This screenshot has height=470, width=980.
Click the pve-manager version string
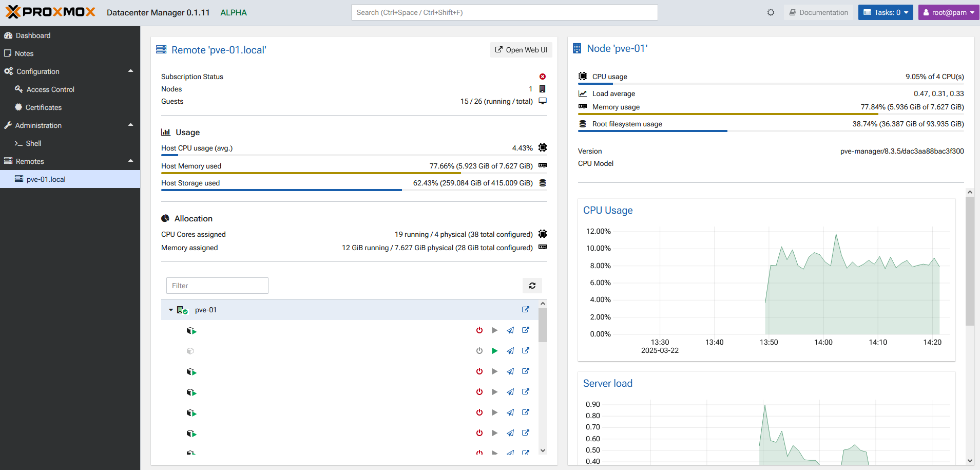pyautogui.click(x=902, y=151)
